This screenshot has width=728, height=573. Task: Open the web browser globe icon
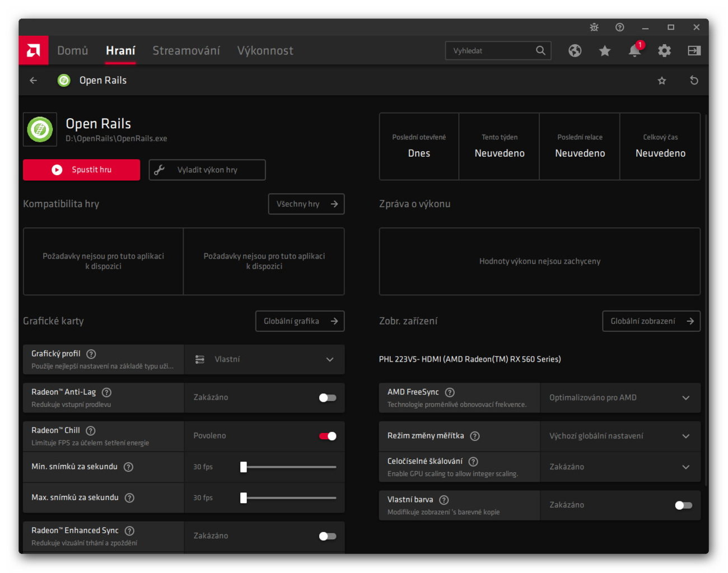tap(575, 50)
